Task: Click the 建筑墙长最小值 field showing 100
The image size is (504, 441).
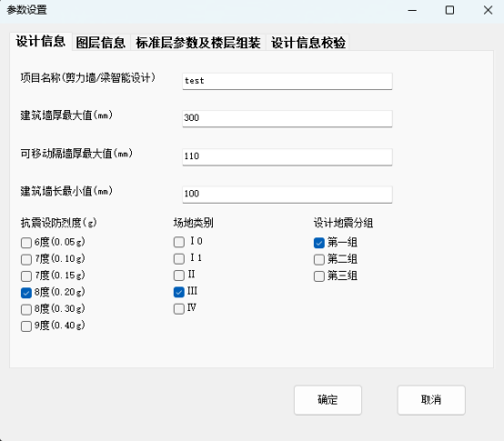Action: 287,195
